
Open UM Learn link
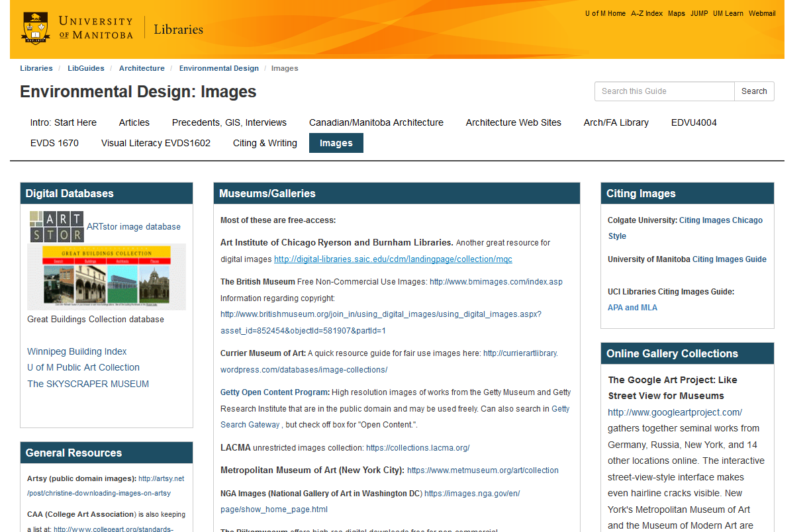click(x=728, y=13)
